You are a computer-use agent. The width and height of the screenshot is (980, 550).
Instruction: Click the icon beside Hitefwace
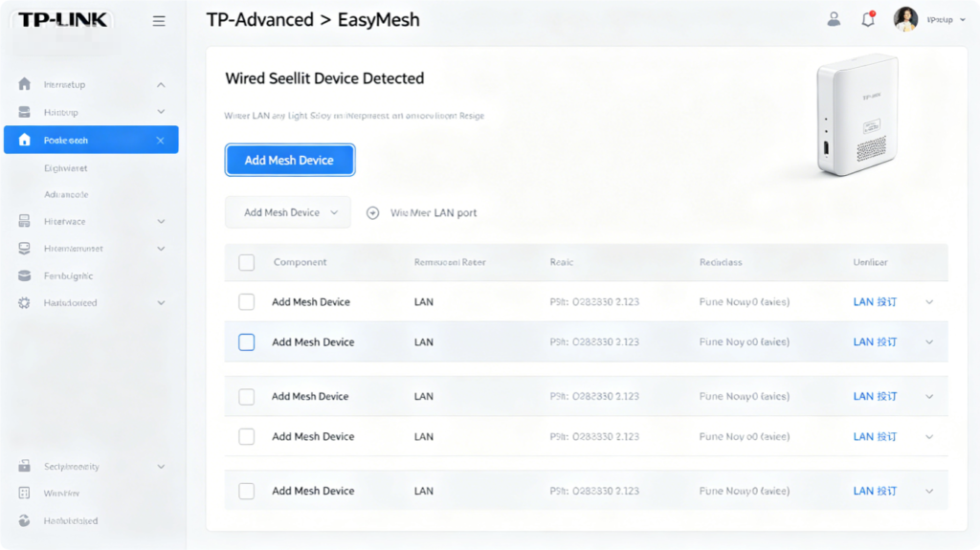(24, 221)
